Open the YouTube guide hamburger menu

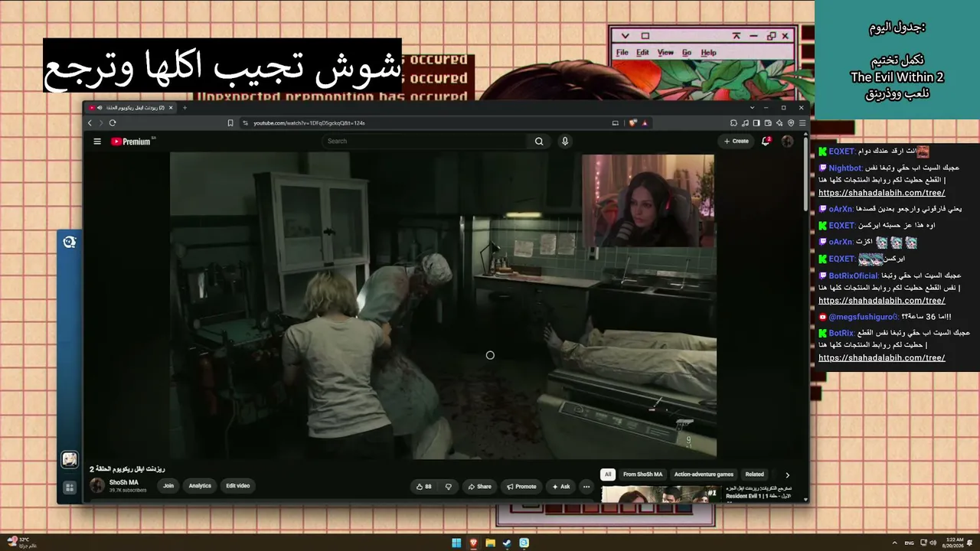coord(97,142)
